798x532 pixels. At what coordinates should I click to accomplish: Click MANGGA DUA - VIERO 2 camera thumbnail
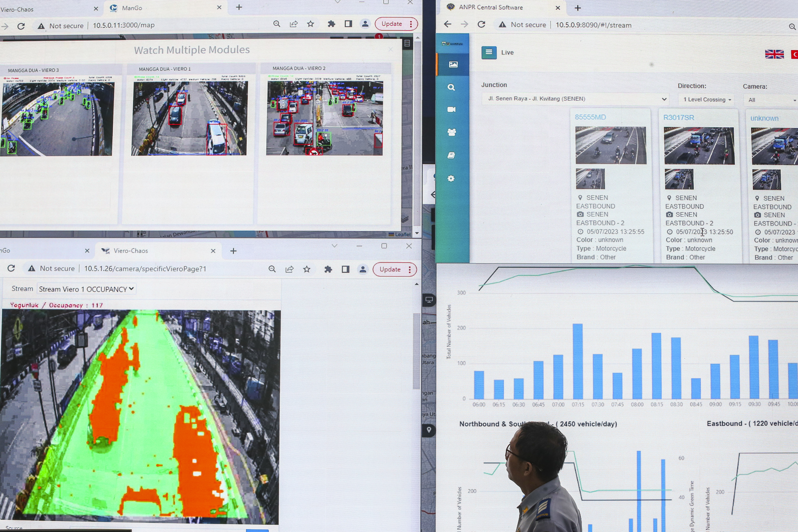[324, 118]
